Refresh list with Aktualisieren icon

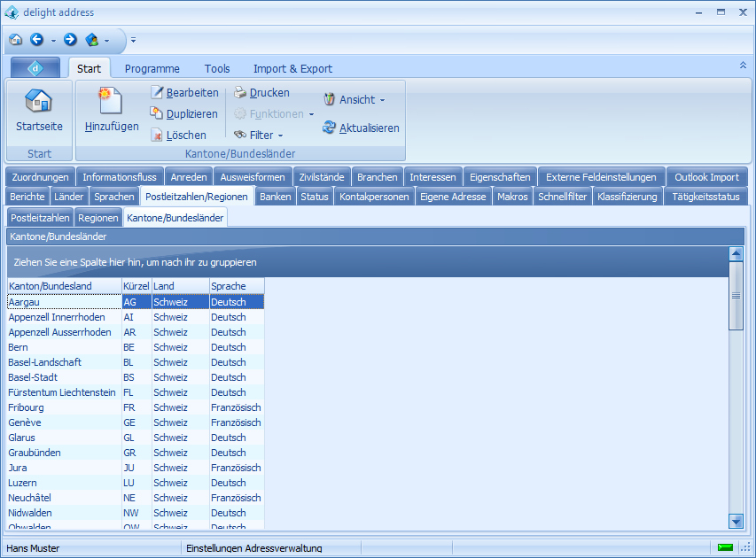click(330, 128)
